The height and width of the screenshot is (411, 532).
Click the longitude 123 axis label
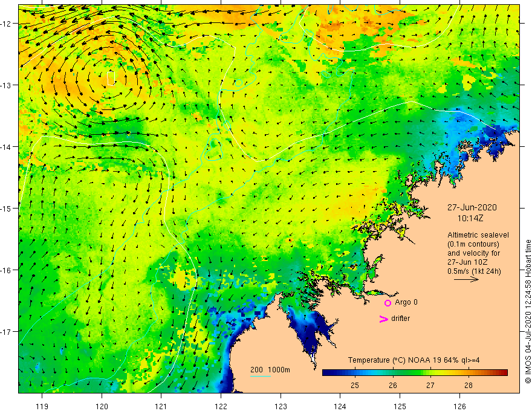[x=281, y=406]
